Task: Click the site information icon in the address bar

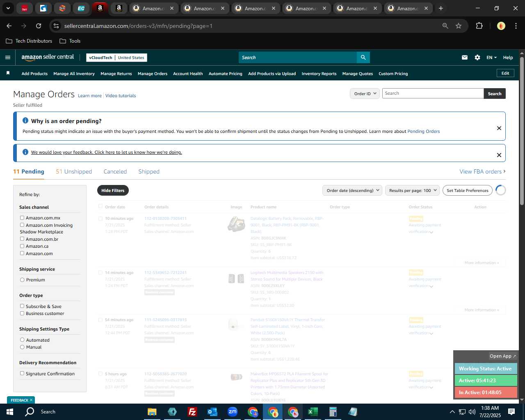Action: [x=56, y=26]
